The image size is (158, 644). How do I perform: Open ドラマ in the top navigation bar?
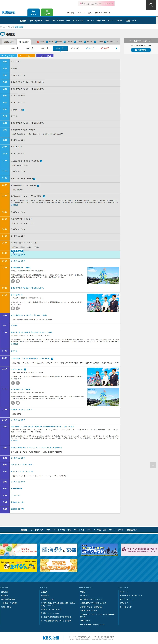pos(54,21)
